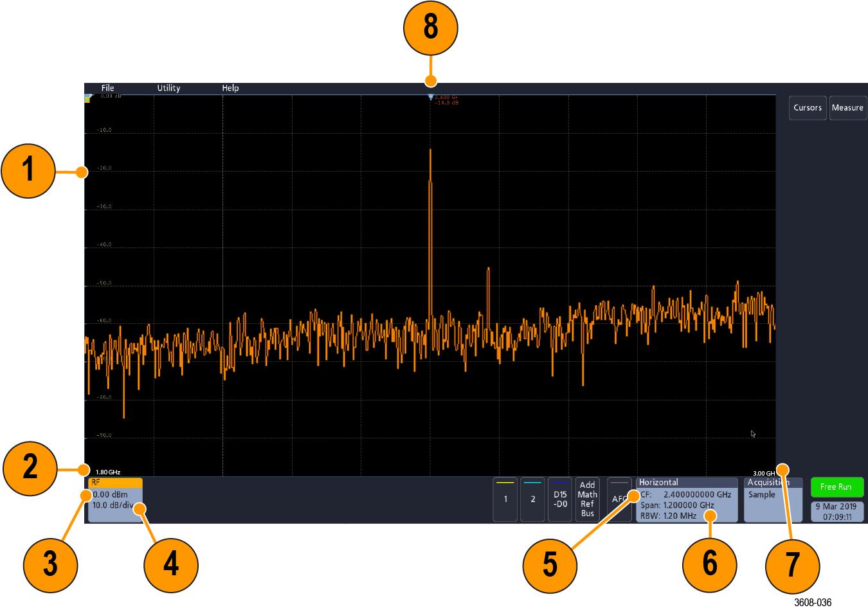Click Add Math Ref Bus button
Viewport: 868px width, 610px height.
[587, 499]
